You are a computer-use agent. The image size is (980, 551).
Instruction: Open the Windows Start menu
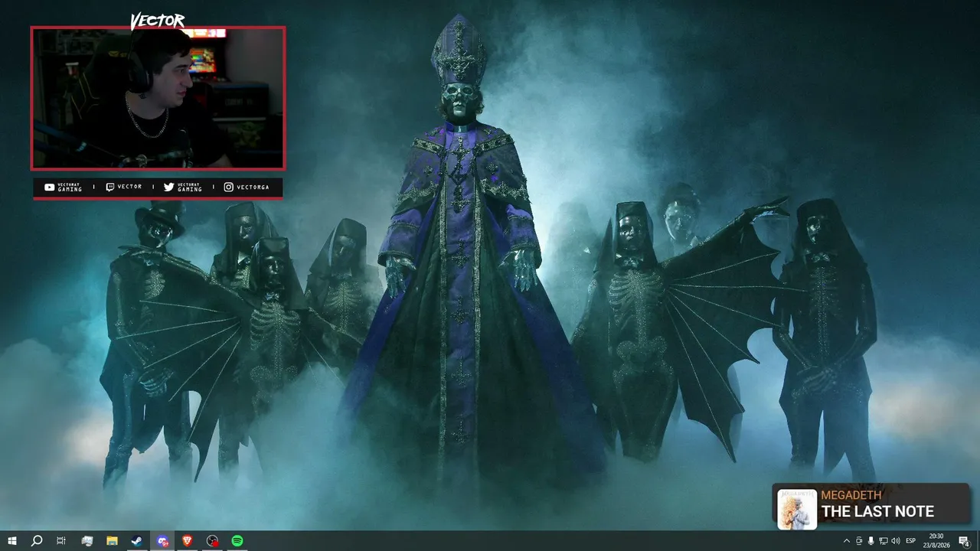[x=11, y=541]
